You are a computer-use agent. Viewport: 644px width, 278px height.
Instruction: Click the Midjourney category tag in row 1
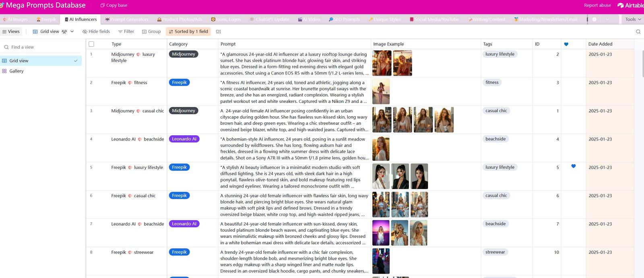point(184,54)
